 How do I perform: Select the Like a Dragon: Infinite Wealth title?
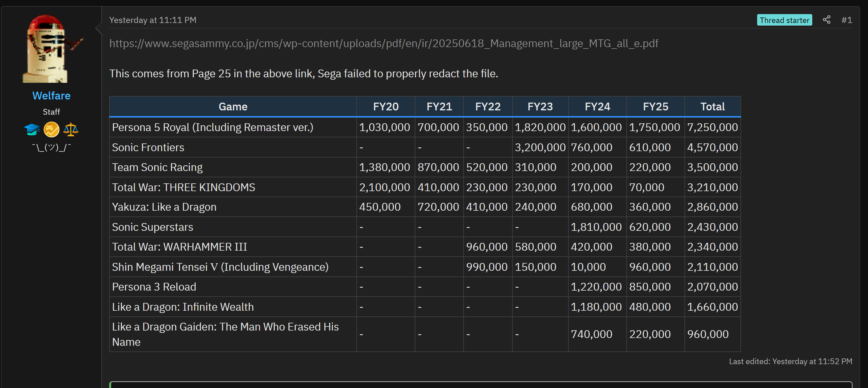click(x=183, y=307)
